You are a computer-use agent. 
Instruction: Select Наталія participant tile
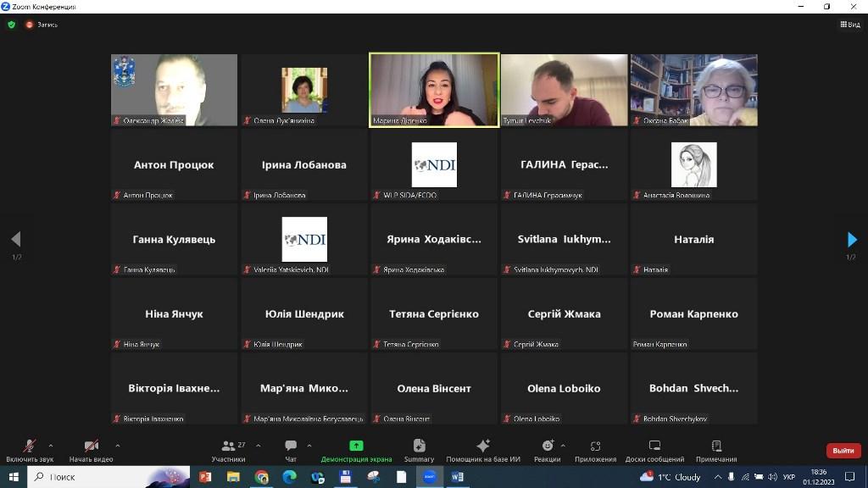pos(693,239)
